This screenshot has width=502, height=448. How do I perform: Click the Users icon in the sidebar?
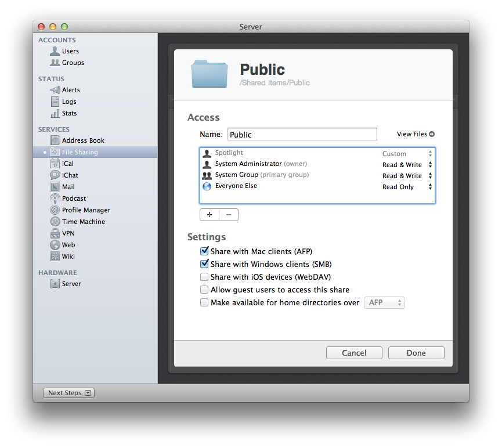tap(55, 51)
